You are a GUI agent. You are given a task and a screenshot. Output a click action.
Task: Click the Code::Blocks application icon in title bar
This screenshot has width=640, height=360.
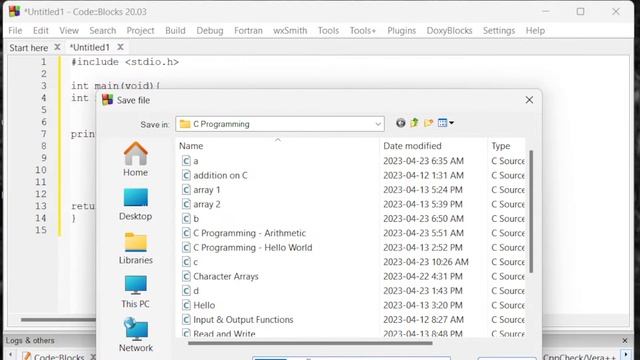tap(14, 11)
